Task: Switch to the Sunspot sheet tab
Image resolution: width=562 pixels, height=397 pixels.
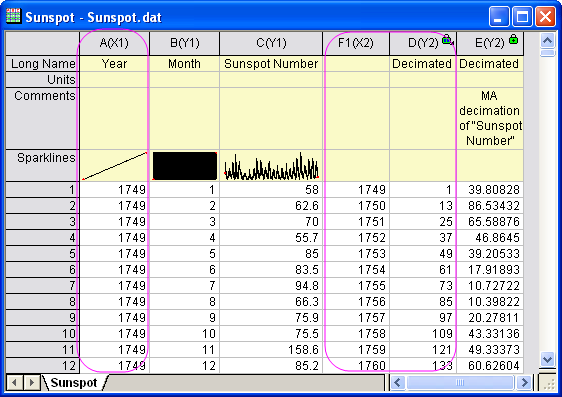Action: pos(74,383)
